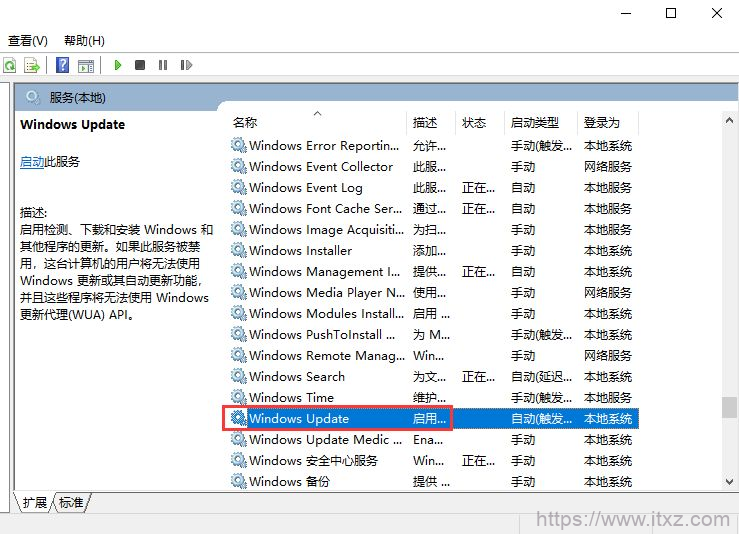Minimize the Services window
739x534 pixels.
point(626,13)
